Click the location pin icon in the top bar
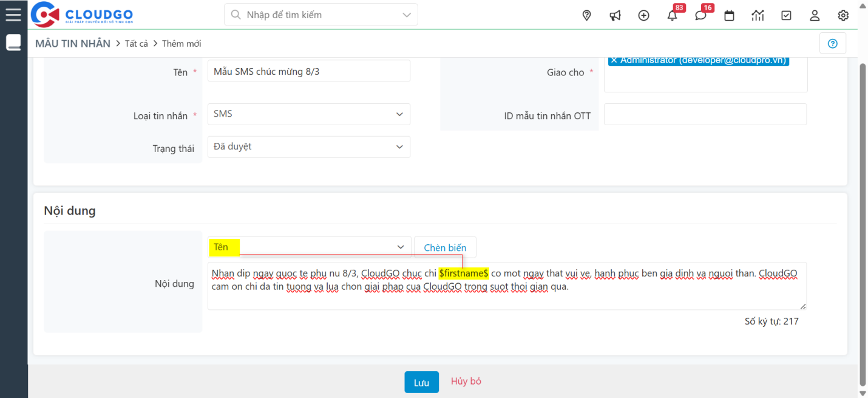Viewport: 868px width, 398px height. coord(586,15)
